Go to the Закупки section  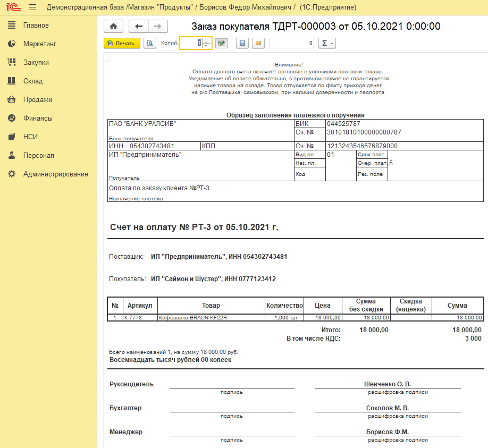pos(36,63)
